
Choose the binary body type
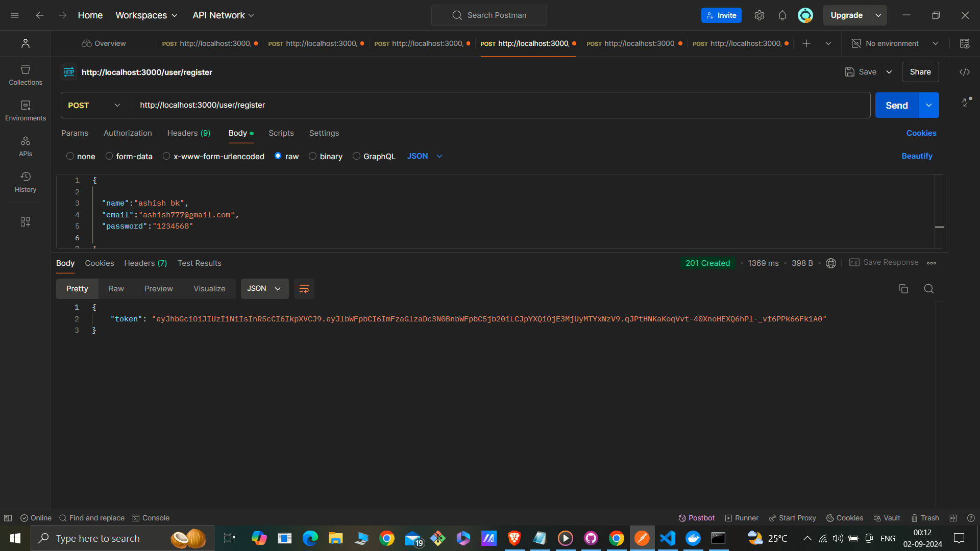313,156
